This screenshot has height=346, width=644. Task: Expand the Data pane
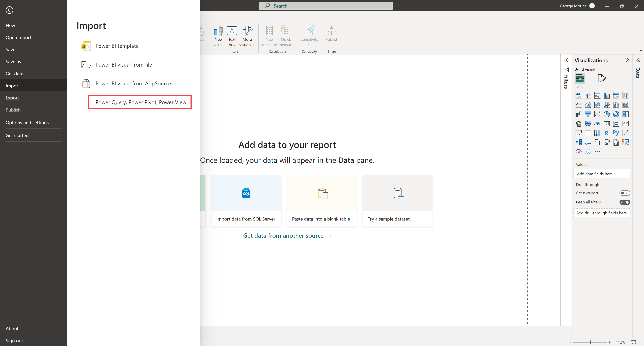coord(638,60)
